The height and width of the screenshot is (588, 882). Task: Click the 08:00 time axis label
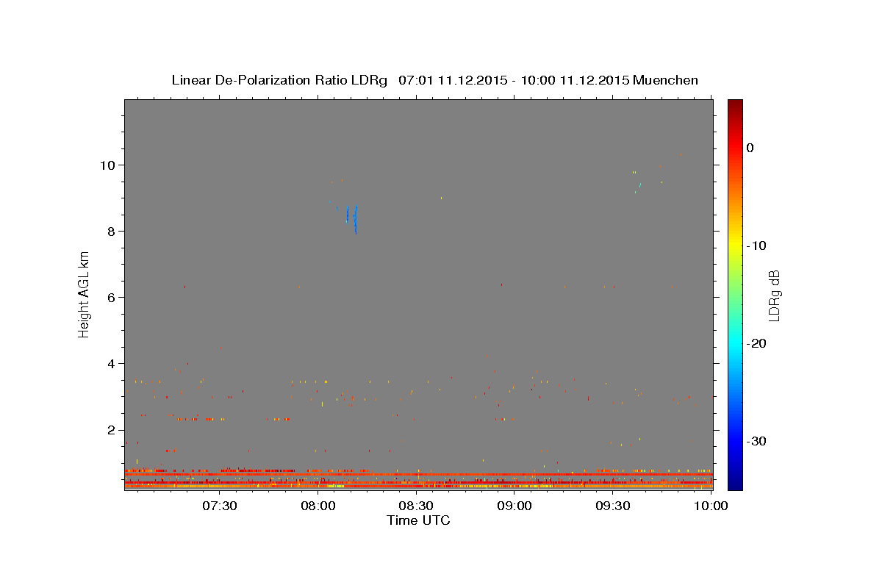(318, 506)
